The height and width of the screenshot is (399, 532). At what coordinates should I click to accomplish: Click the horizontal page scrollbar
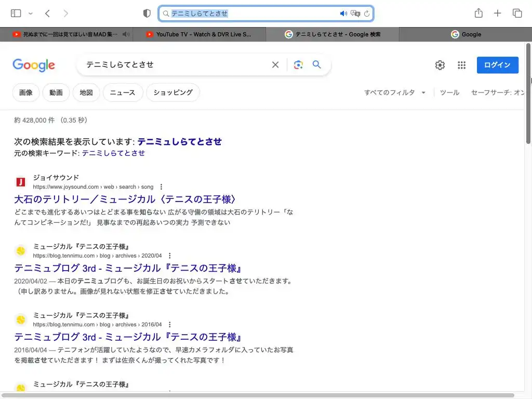coord(258,395)
